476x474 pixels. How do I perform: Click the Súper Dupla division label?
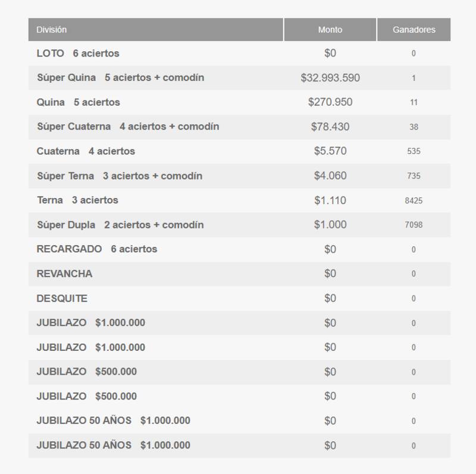tap(120, 225)
